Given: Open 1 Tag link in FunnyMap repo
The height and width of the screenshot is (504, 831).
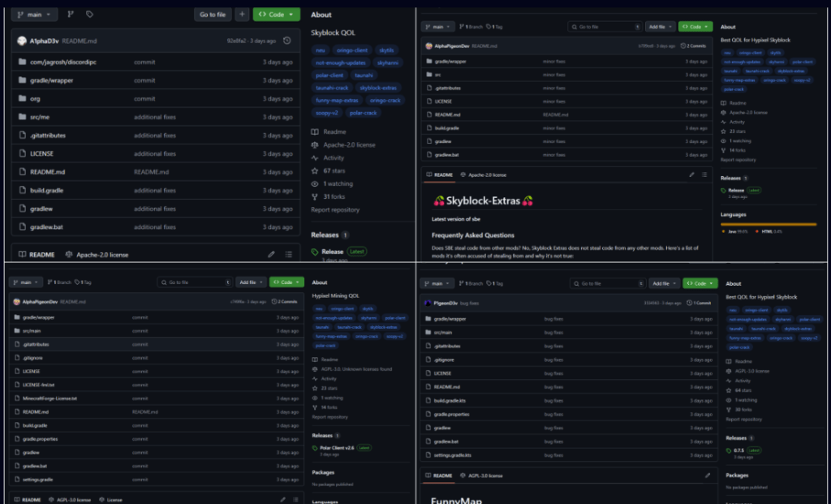Looking at the screenshot, I should [495, 283].
